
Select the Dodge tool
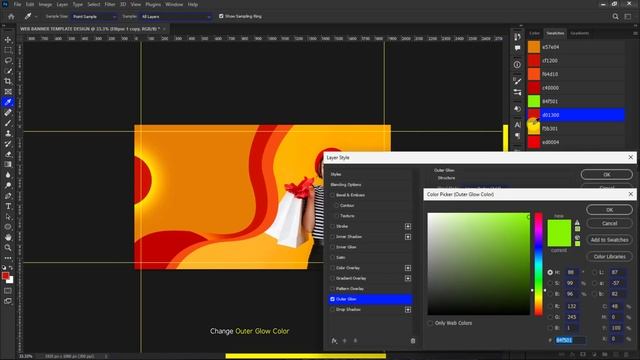tap(8, 185)
